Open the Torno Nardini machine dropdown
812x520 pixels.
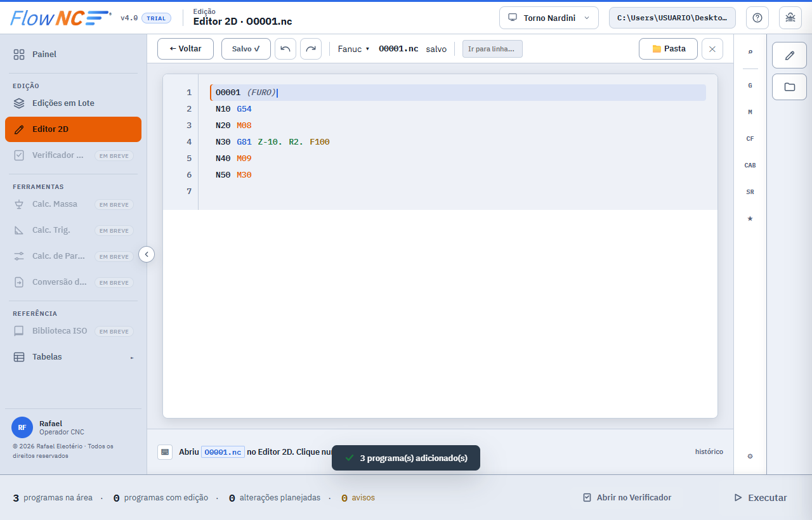click(x=549, y=18)
